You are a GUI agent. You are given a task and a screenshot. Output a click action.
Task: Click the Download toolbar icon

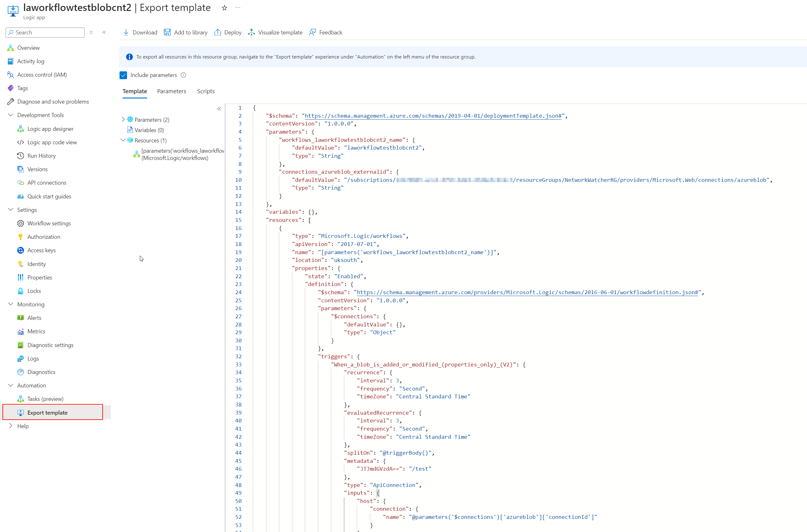126,32
